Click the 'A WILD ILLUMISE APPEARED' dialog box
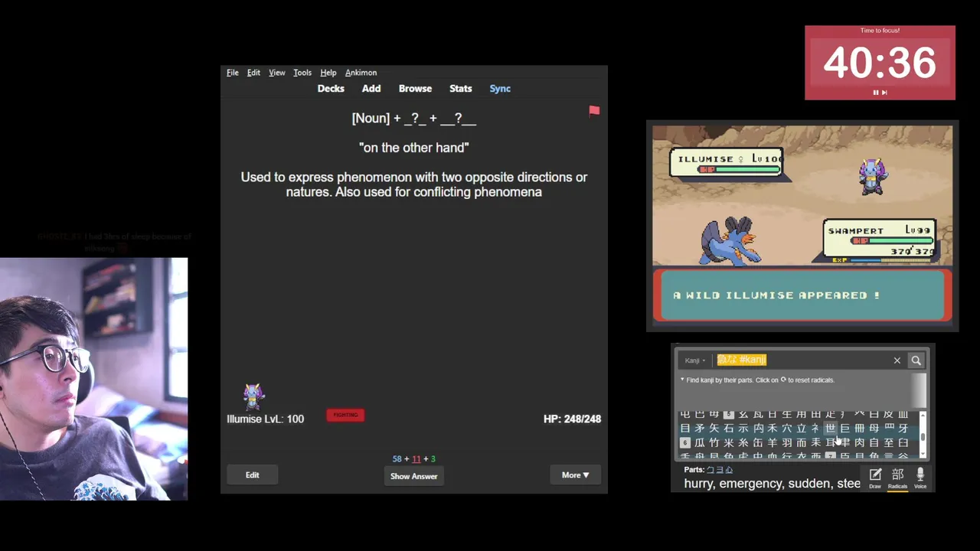The image size is (980, 551). point(802,295)
